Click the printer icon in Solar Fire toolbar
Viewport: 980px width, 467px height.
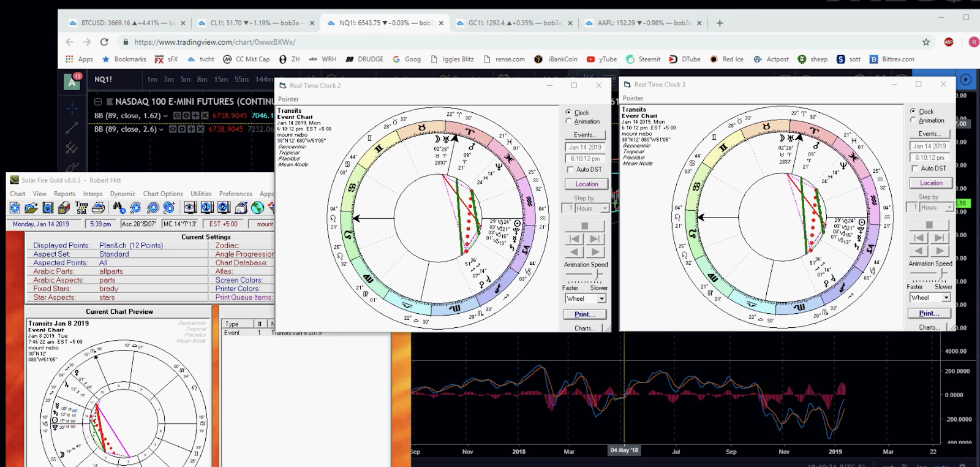click(98, 208)
